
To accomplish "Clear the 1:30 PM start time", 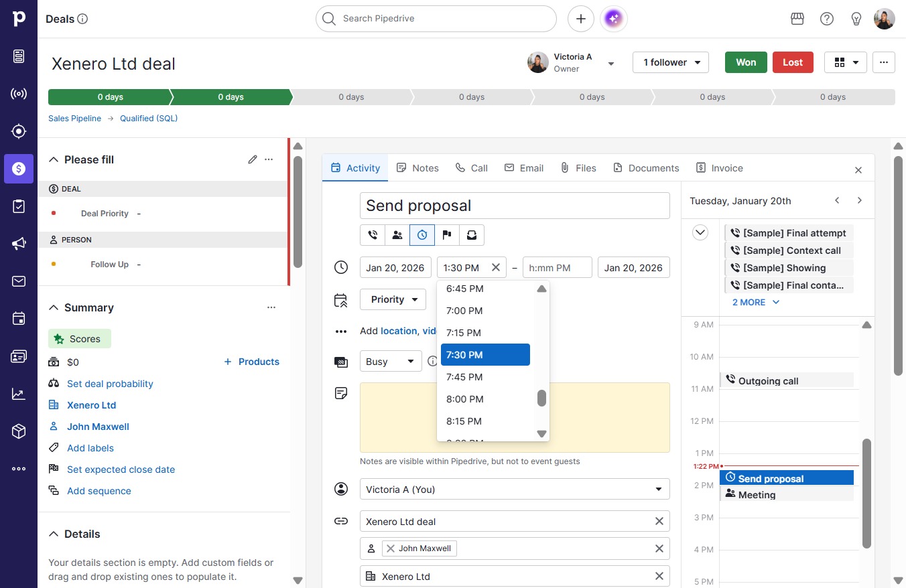I will coord(496,267).
